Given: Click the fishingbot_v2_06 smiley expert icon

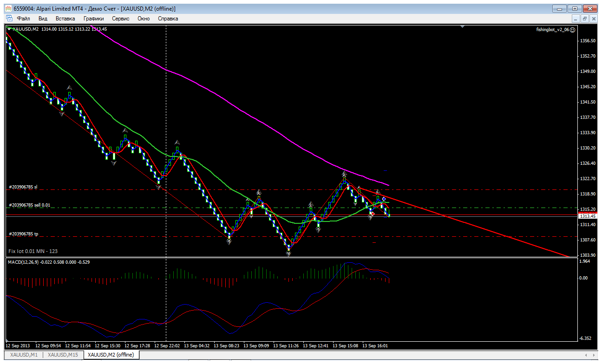Looking at the screenshot, I should (x=572, y=29).
